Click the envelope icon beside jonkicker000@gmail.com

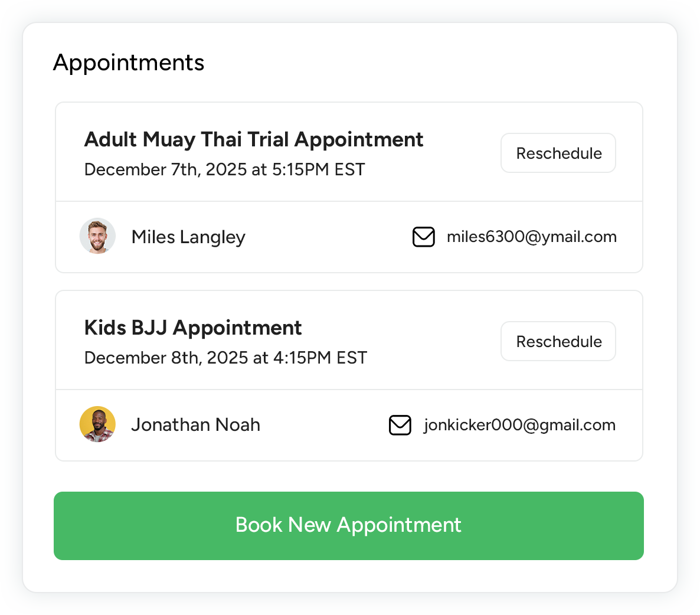tap(400, 425)
